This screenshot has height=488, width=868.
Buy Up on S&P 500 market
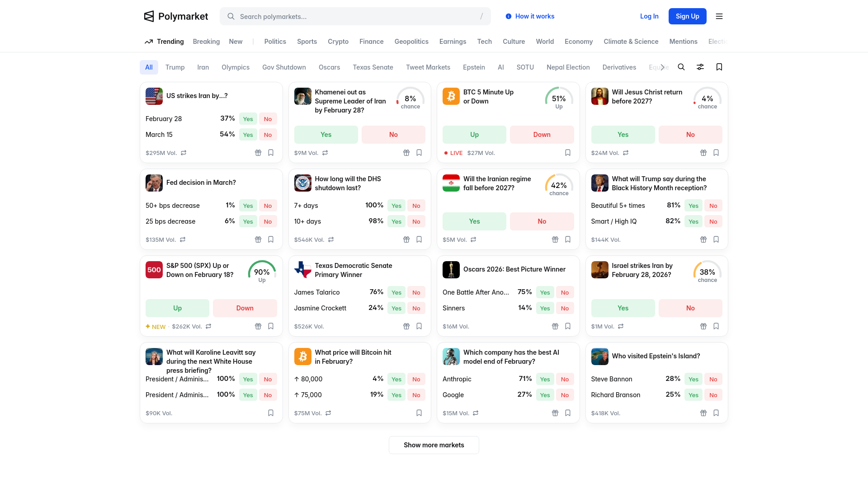177,308
